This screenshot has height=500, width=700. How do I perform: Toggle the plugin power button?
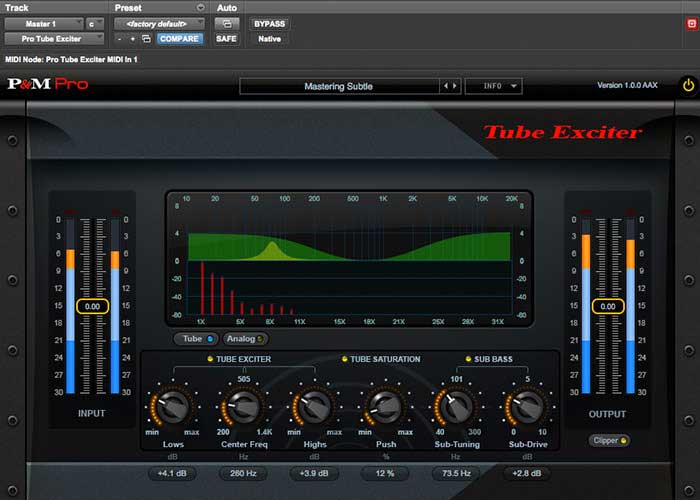[688, 85]
